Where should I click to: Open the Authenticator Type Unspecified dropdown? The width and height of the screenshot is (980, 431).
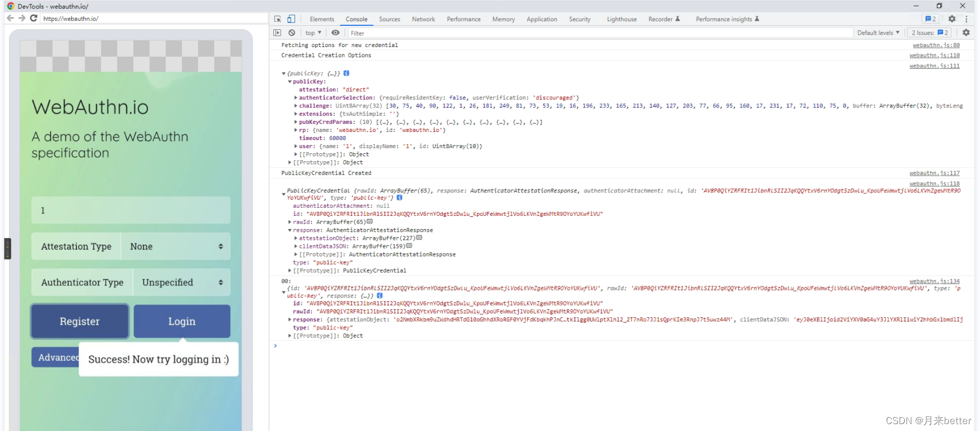pos(182,282)
